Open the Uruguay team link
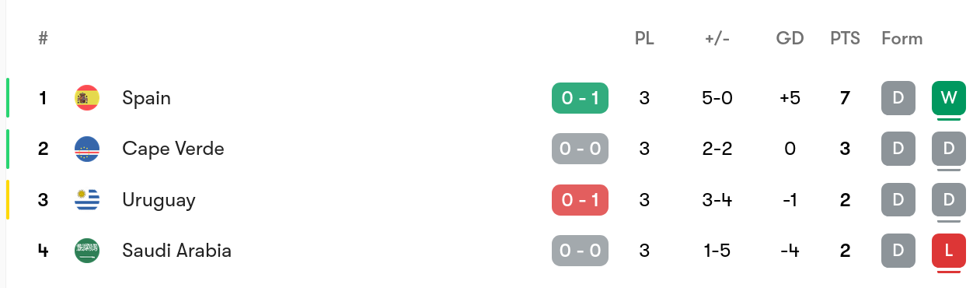980x288 pixels. (x=159, y=200)
